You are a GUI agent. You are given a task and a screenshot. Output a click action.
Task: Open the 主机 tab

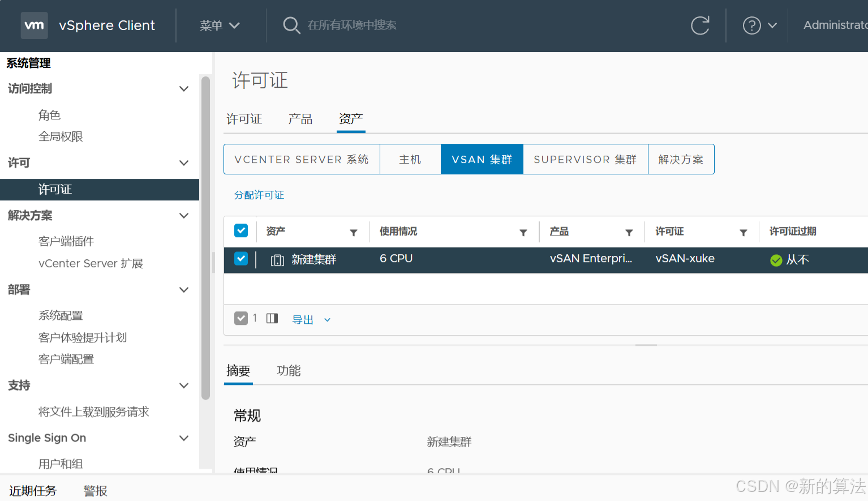point(410,159)
